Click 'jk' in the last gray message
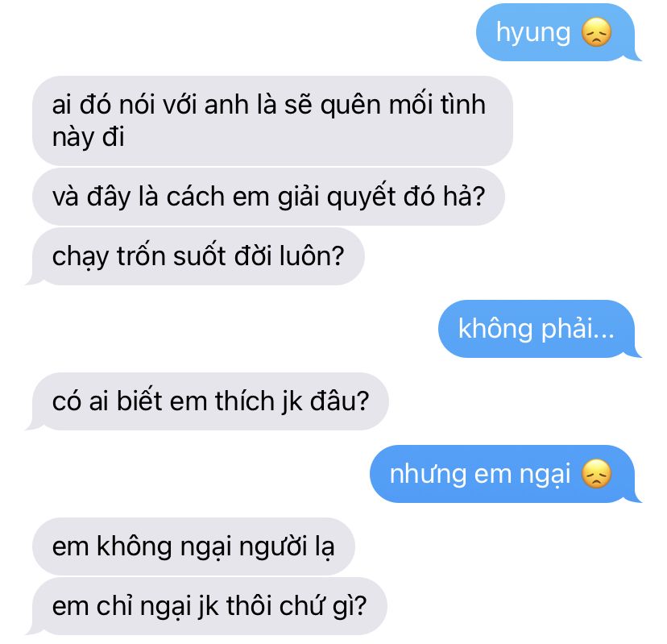667x644 pixels. (x=209, y=606)
